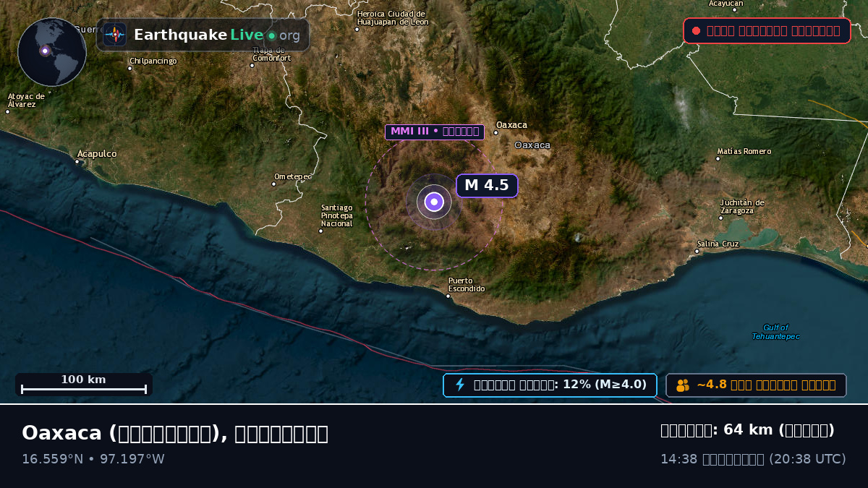This screenshot has height=488, width=868.
Task: Click the Oaxaca city marker label
Action: [x=511, y=125]
